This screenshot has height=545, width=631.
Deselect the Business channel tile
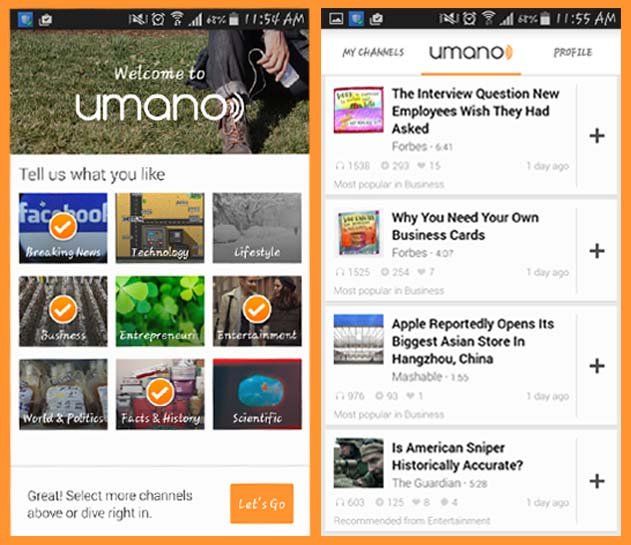(63, 311)
